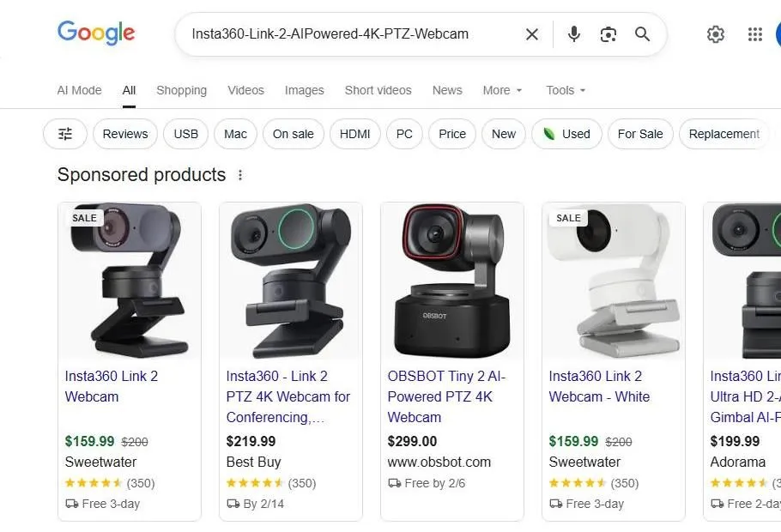Screen dimensions: 781x532
Task: Open the search filters icon left of Reviews
Action: 65,134
